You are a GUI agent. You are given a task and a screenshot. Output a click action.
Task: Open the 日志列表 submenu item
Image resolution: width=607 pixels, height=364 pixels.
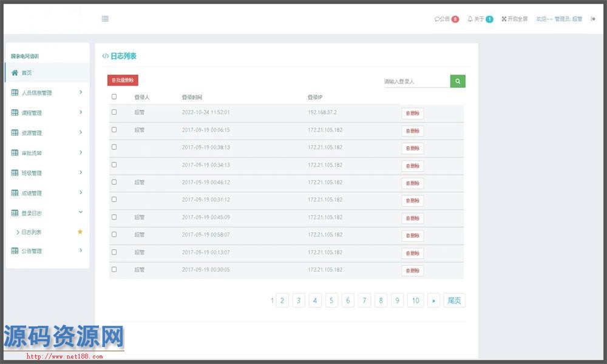tap(31, 232)
